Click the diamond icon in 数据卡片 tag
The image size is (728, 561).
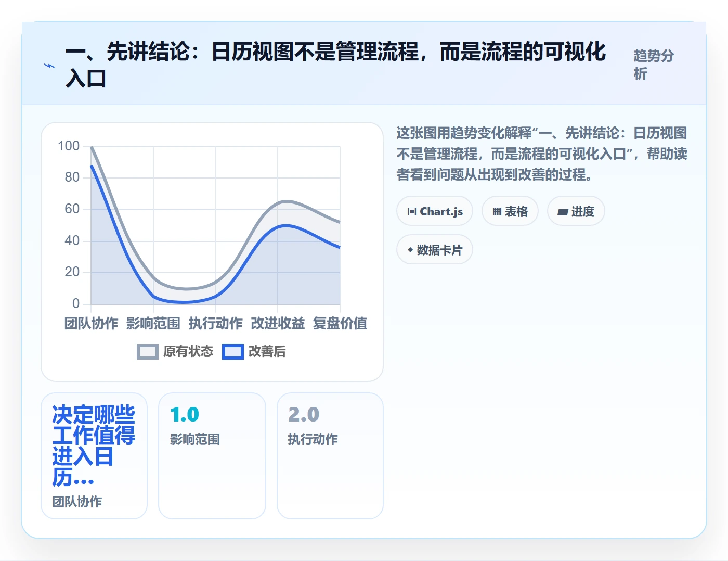410,250
